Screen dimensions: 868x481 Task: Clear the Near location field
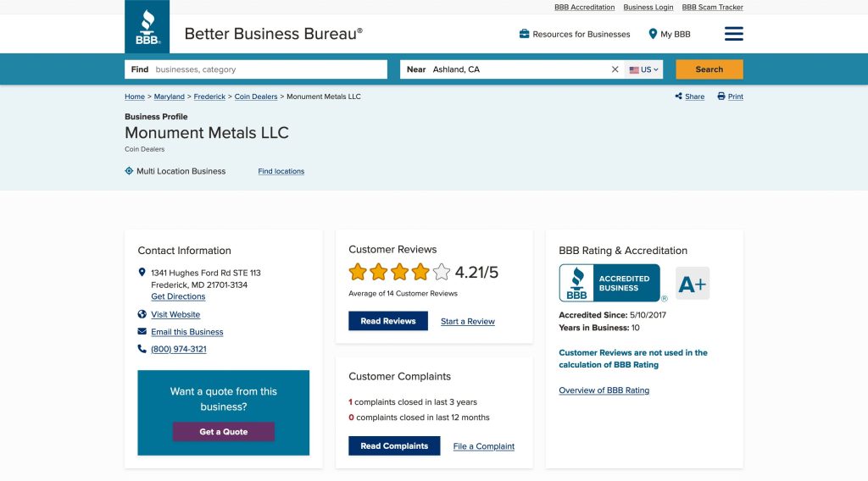615,69
